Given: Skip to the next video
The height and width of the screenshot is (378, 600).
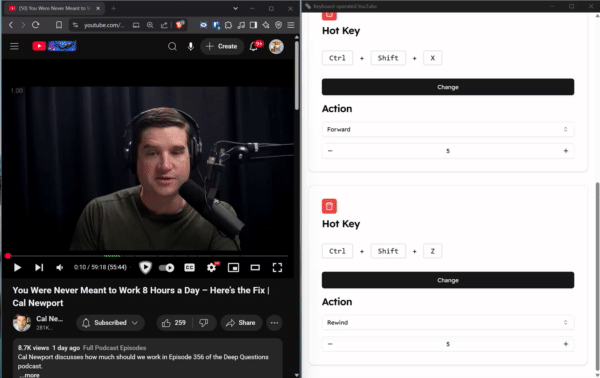Looking at the screenshot, I should 39,267.
